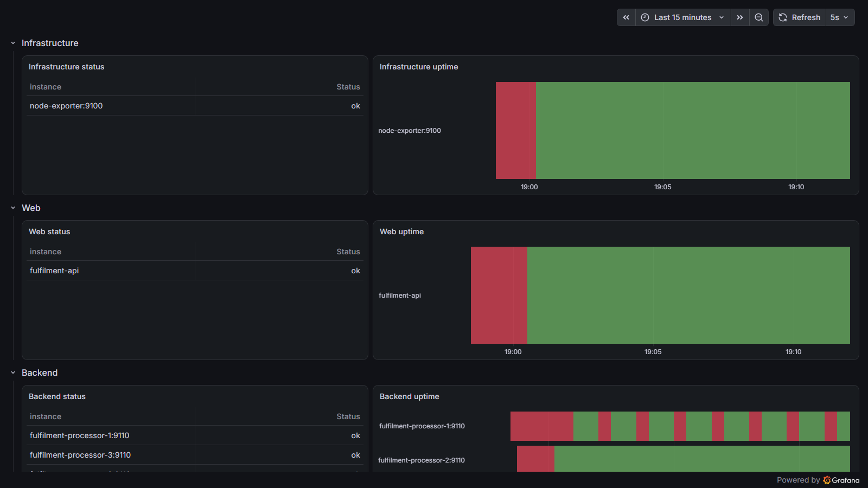Select the fulfilment-api cell in Web status
This screenshot has height=488, width=868.
coord(110,271)
